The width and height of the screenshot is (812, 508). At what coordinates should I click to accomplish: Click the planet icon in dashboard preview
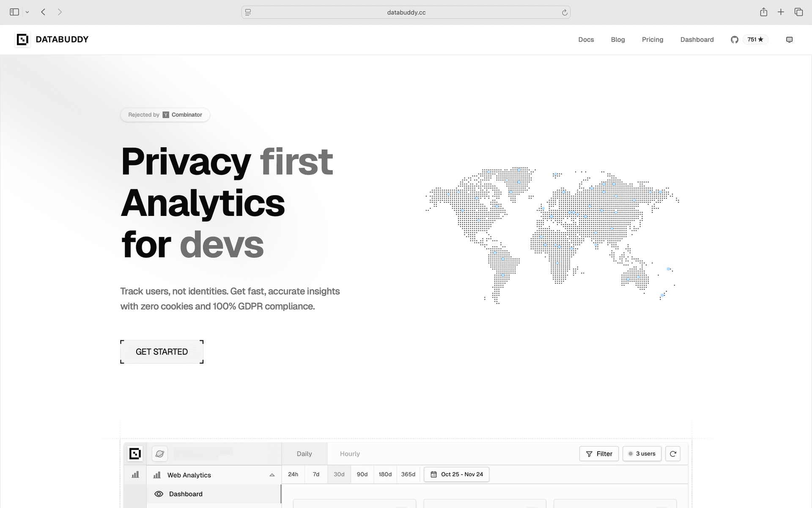pos(159,453)
